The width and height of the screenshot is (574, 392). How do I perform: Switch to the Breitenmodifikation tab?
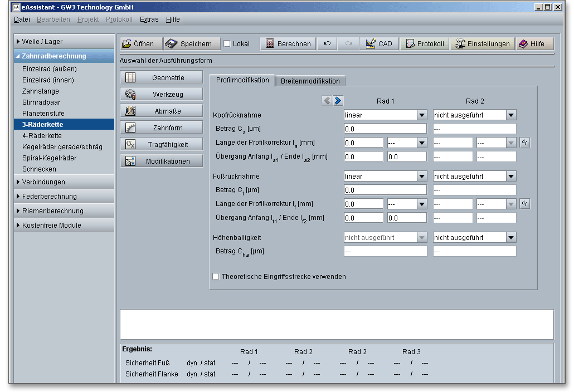point(310,81)
